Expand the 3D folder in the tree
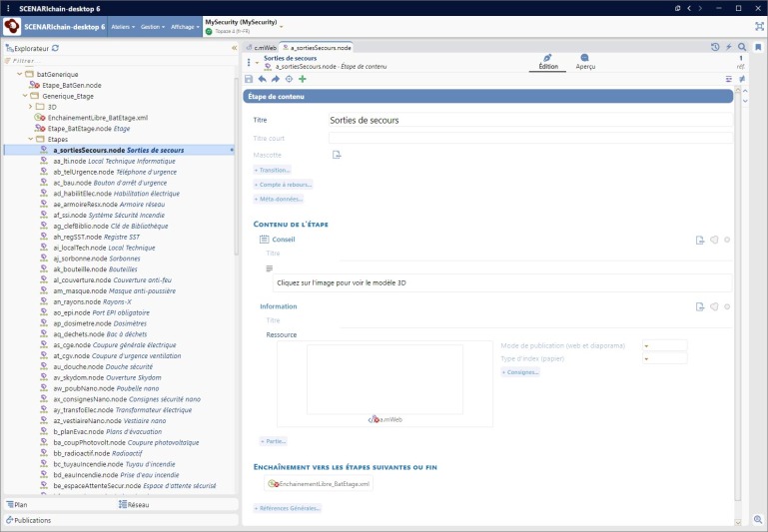This screenshot has width=768, height=532. (x=30, y=106)
